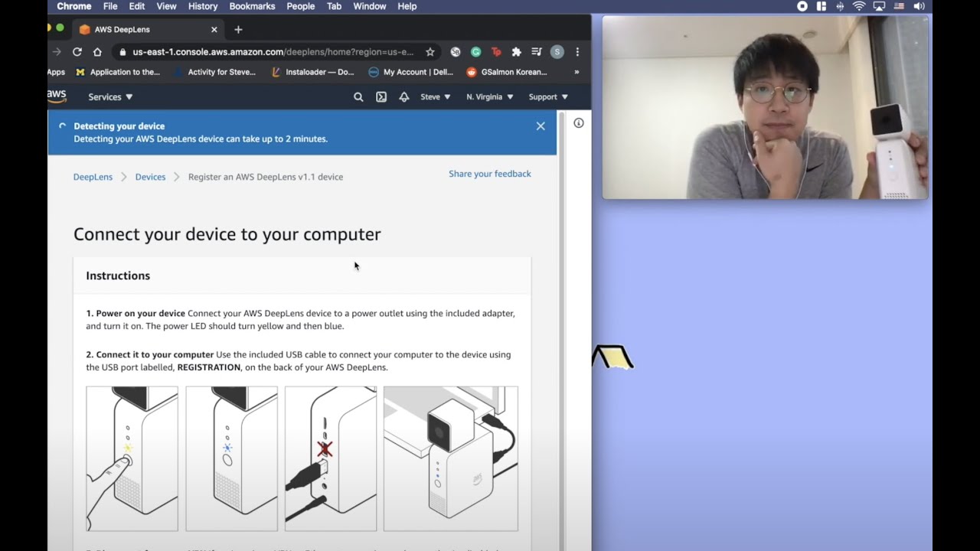Reload the AWS DeepLens page
This screenshot has height=551, width=980.
pyautogui.click(x=77, y=52)
